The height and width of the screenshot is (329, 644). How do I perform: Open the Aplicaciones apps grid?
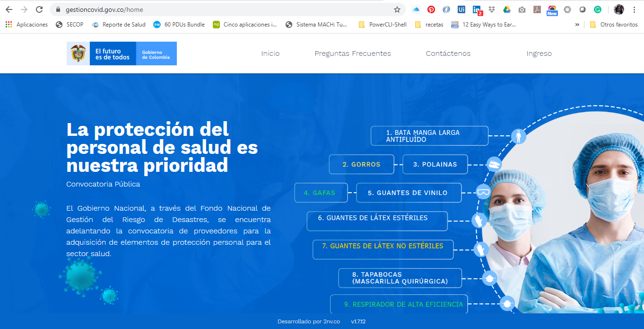tap(27, 25)
